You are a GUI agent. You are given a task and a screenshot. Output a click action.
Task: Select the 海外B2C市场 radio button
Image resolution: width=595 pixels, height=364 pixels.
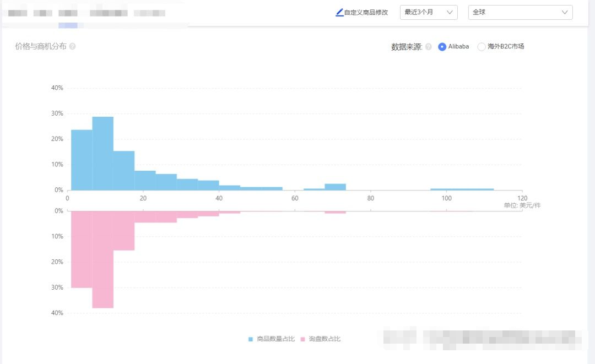click(x=481, y=47)
